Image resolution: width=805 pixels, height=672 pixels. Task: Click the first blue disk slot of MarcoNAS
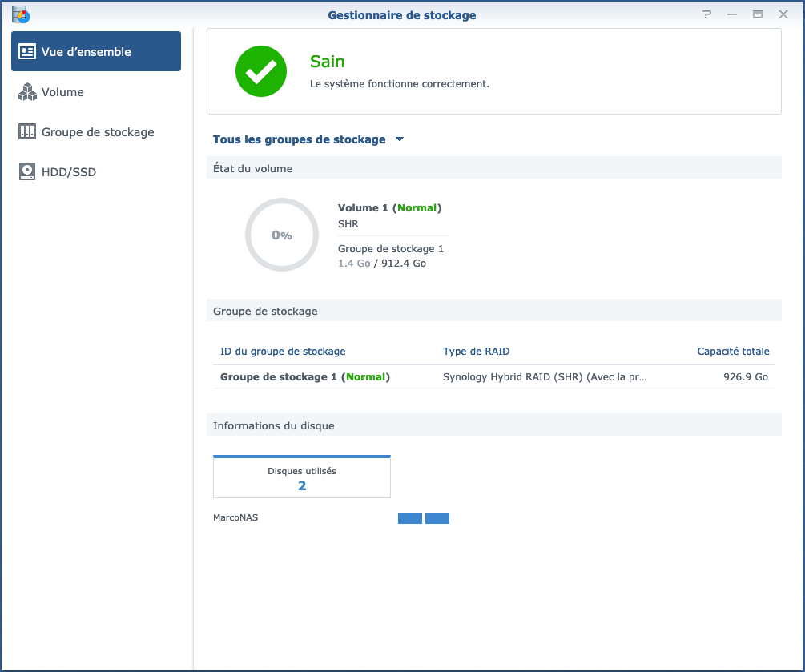click(409, 518)
